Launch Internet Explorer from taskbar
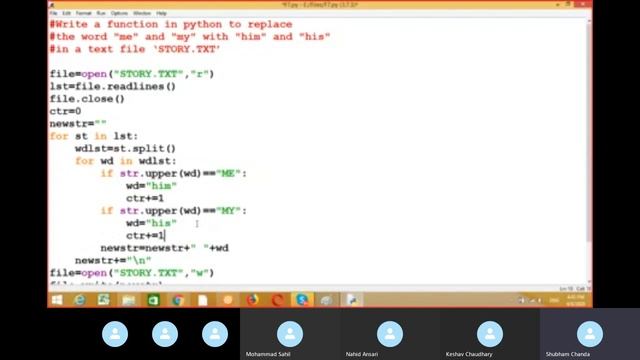 coord(80,300)
